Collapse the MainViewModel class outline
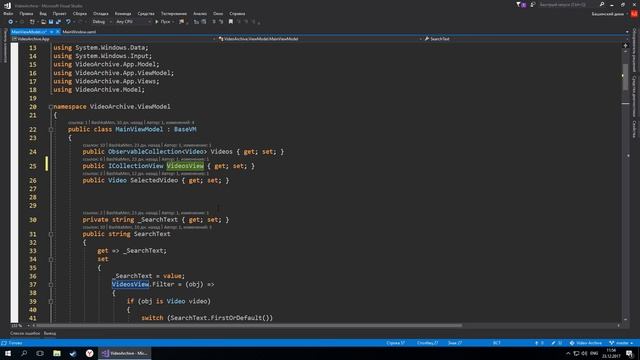The image size is (640, 360). click(51, 129)
